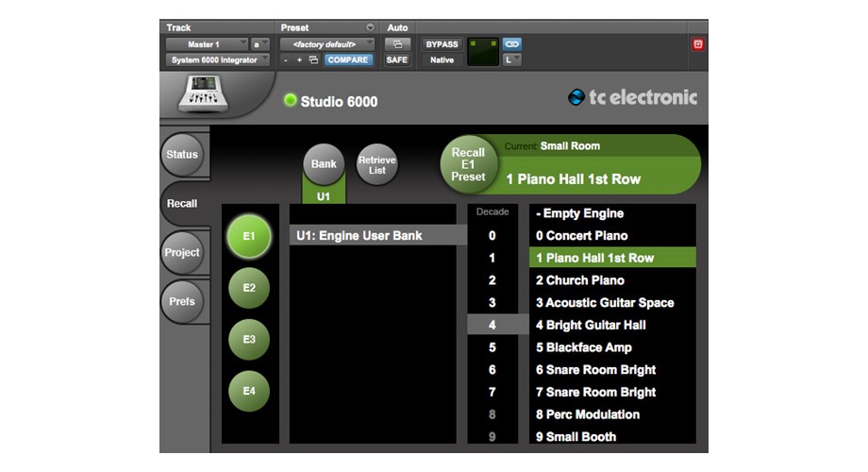Image resolution: width=868 pixels, height=472 pixels.
Task: Toggle the channel link icon
Action: (x=511, y=44)
